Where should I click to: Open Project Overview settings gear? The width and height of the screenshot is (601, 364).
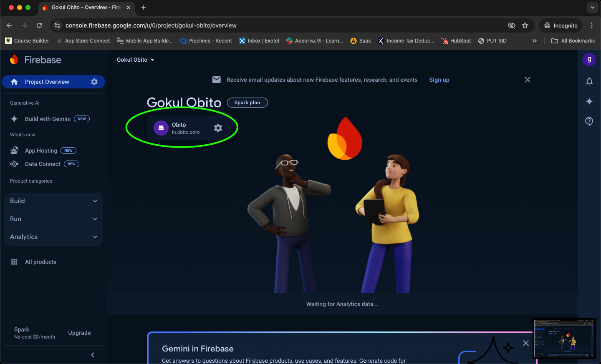94,82
